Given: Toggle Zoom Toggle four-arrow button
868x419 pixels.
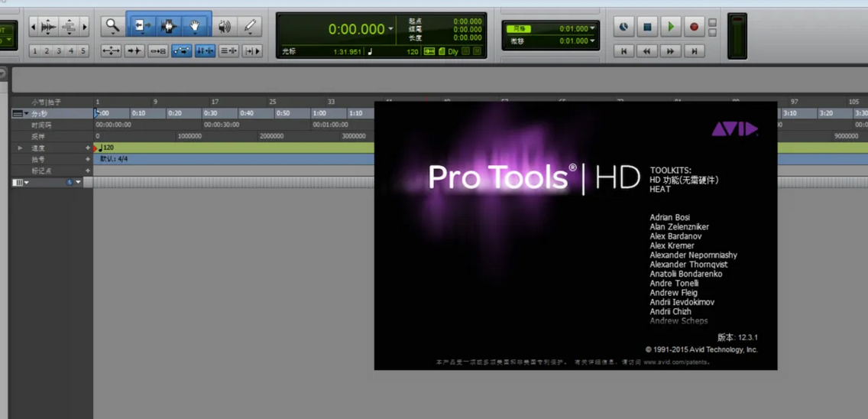Looking at the screenshot, I should click(x=112, y=51).
